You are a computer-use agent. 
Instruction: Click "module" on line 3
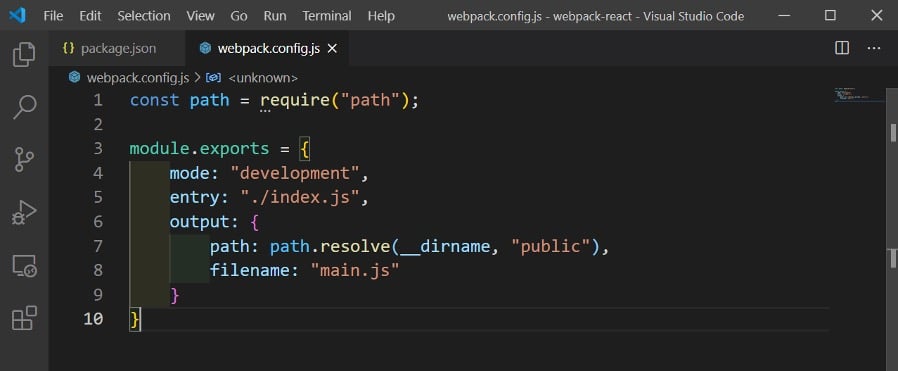tap(159, 149)
